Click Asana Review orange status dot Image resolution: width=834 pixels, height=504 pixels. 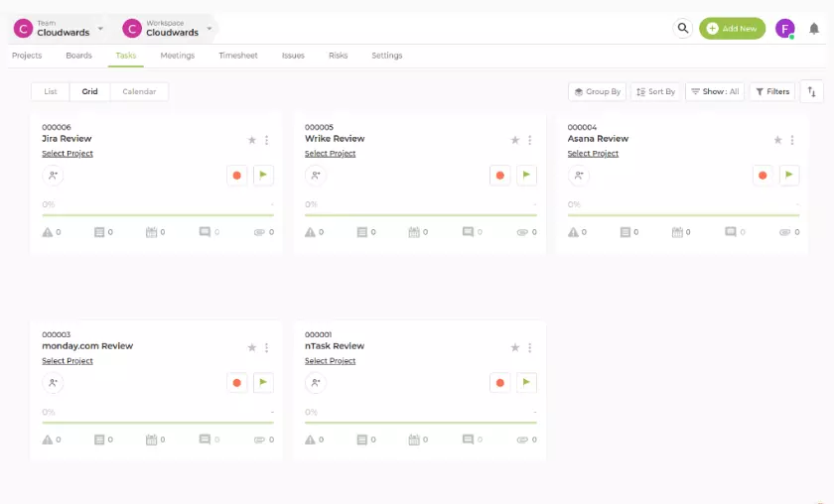click(x=763, y=175)
